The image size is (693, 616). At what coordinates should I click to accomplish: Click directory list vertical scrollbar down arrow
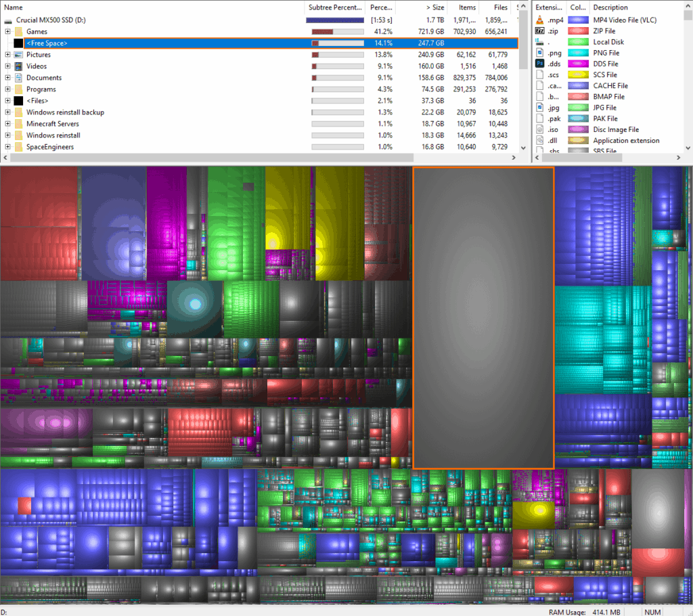tap(523, 148)
